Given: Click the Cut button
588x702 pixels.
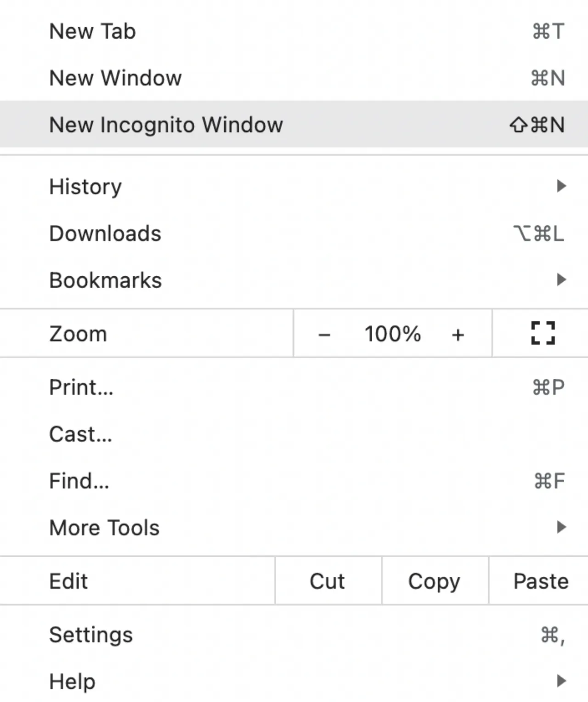Looking at the screenshot, I should [x=328, y=581].
